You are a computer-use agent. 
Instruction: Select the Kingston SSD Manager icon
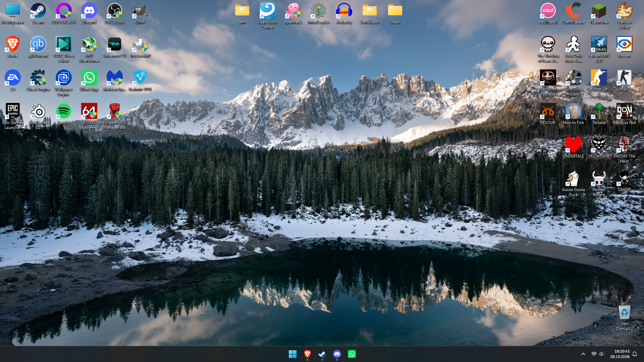click(114, 117)
